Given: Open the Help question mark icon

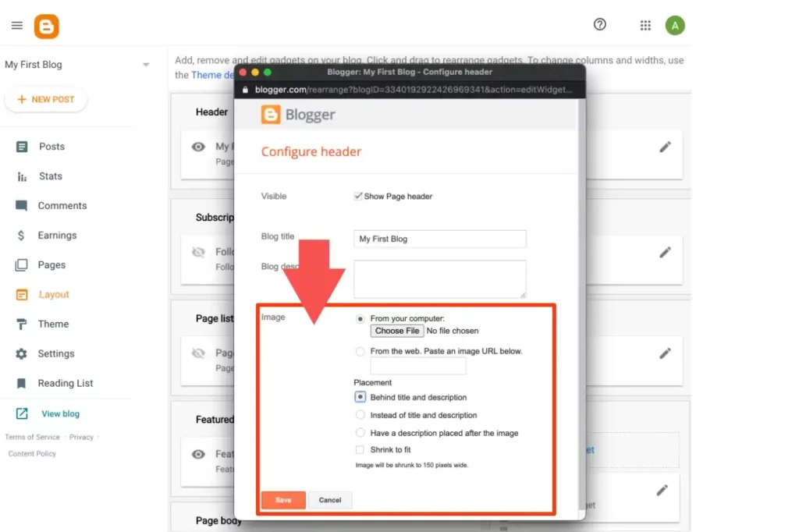Looking at the screenshot, I should [x=600, y=24].
